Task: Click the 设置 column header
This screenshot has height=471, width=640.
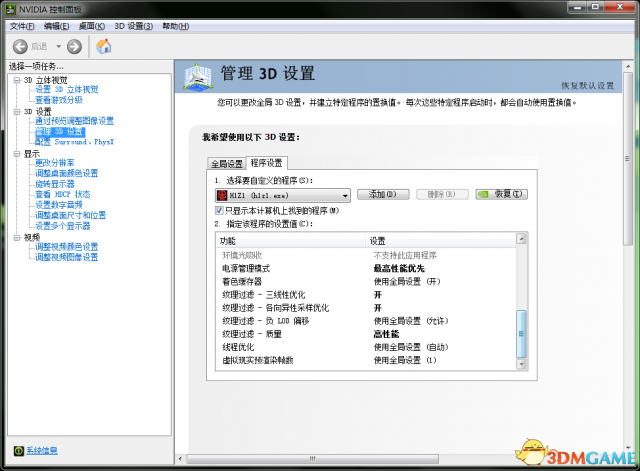Action: (x=441, y=241)
